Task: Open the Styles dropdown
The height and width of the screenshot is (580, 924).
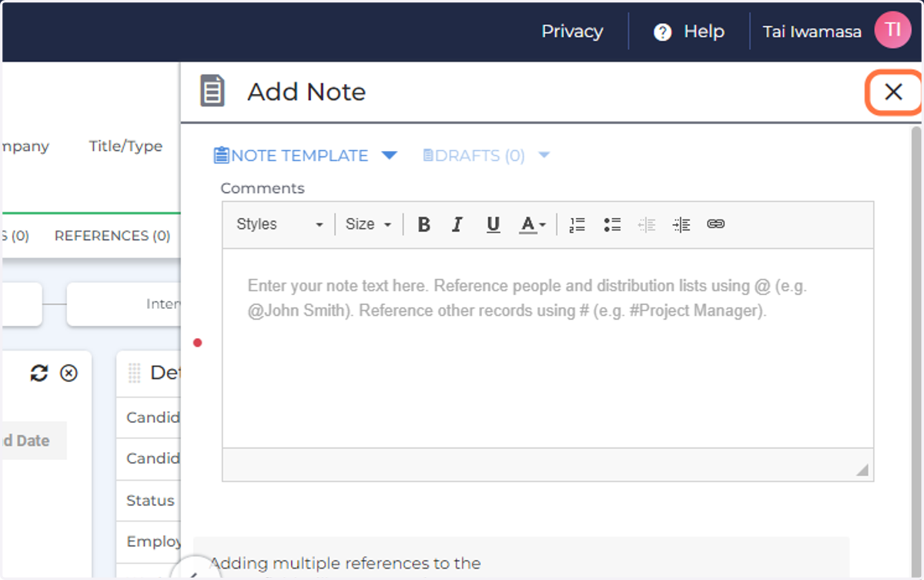Action: tap(280, 225)
